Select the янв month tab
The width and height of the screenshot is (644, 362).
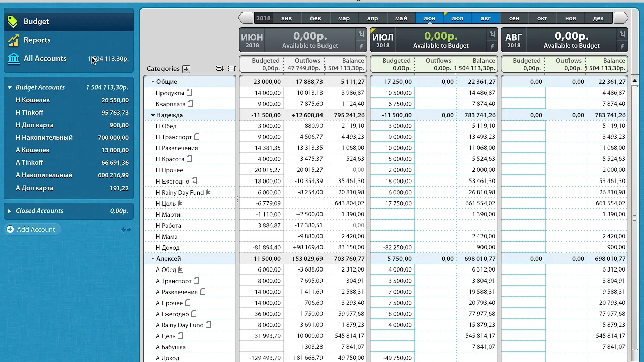pos(286,18)
